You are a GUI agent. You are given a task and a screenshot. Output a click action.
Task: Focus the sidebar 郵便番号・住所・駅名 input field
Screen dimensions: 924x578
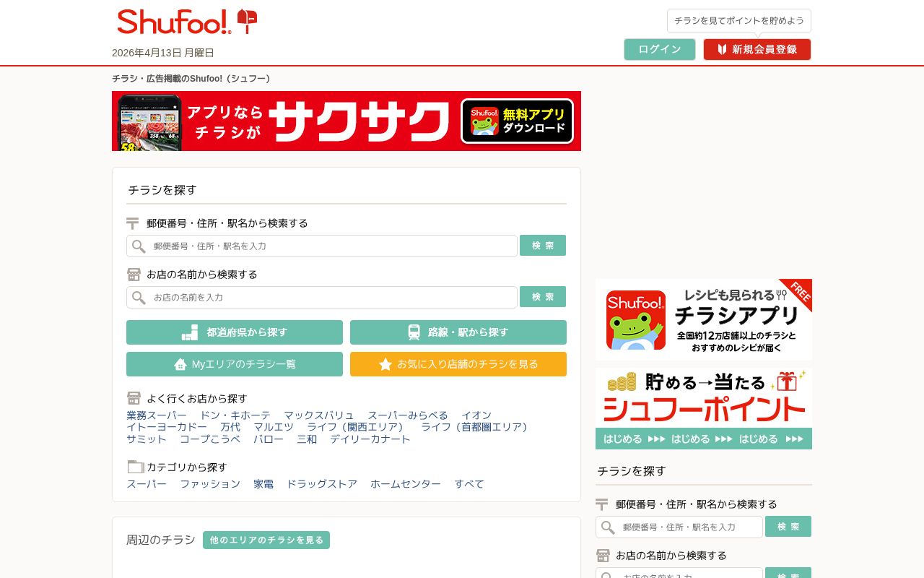click(679, 527)
